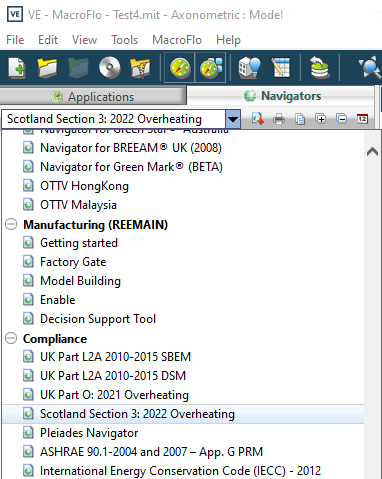
Task: Open a project with yellow folder icon
Action: tap(47, 68)
